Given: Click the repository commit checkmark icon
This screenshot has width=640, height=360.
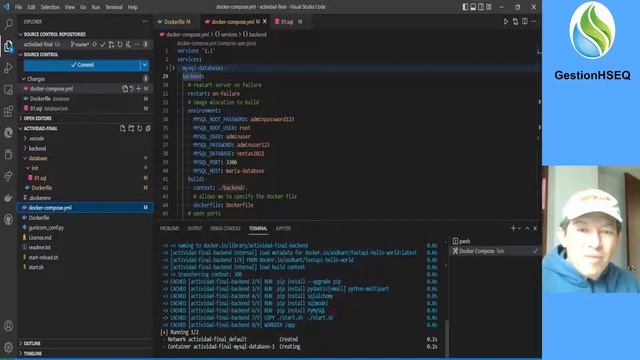Looking at the screenshot, I should tap(103, 44).
